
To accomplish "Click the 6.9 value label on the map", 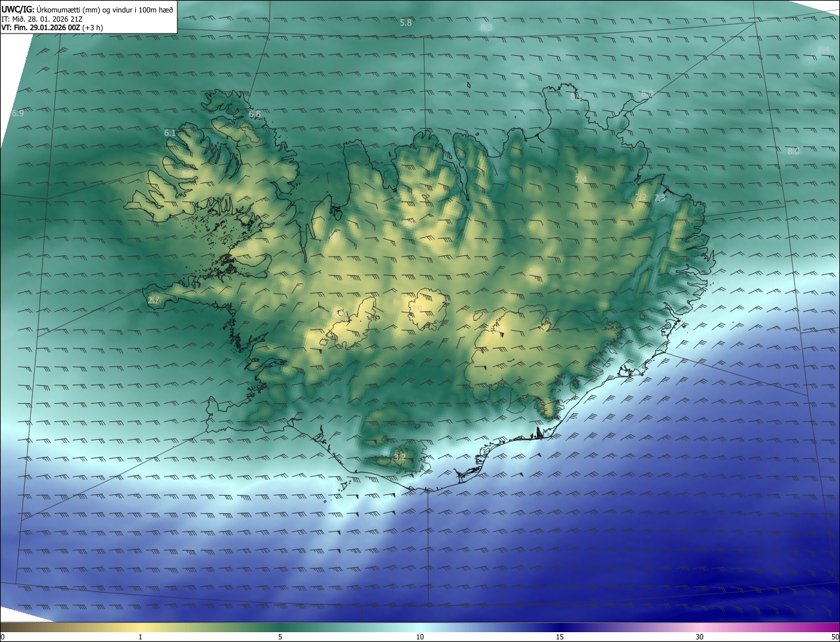I will pyautogui.click(x=18, y=114).
